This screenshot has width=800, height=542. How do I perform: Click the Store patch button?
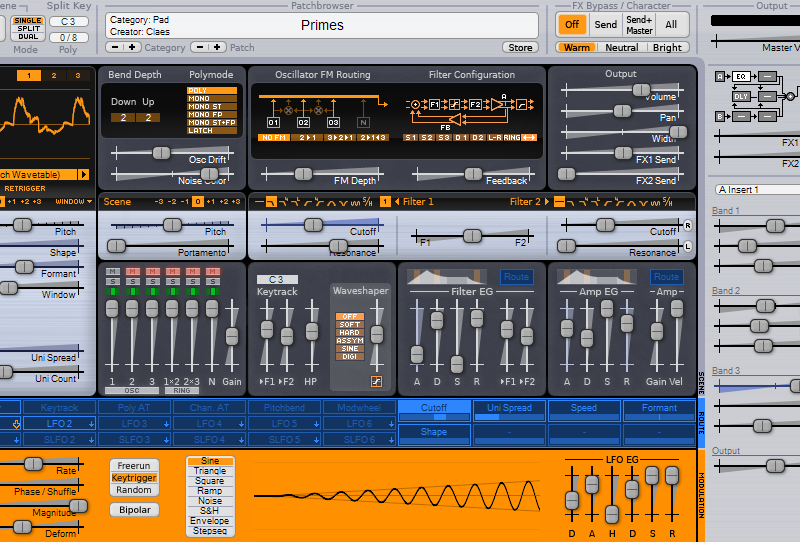pos(521,47)
